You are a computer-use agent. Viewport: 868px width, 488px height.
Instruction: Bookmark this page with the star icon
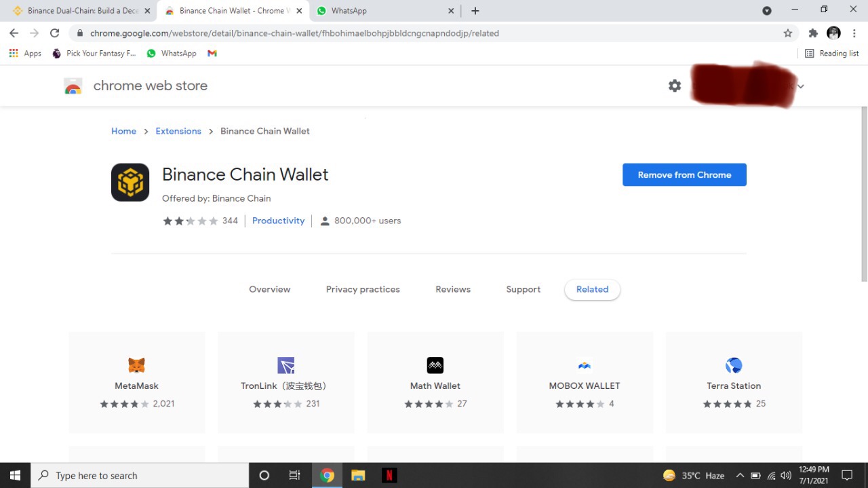click(787, 33)
